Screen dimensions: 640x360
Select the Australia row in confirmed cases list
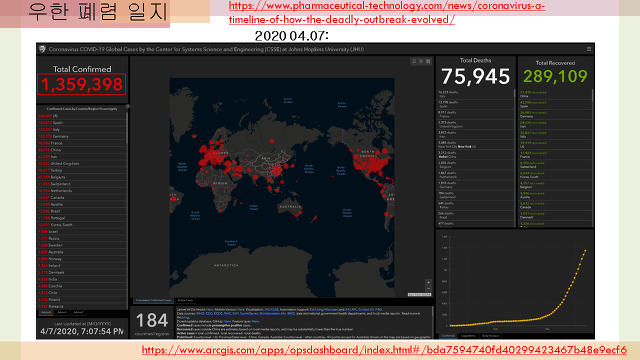pyautogui.click(x=82, y=252)
